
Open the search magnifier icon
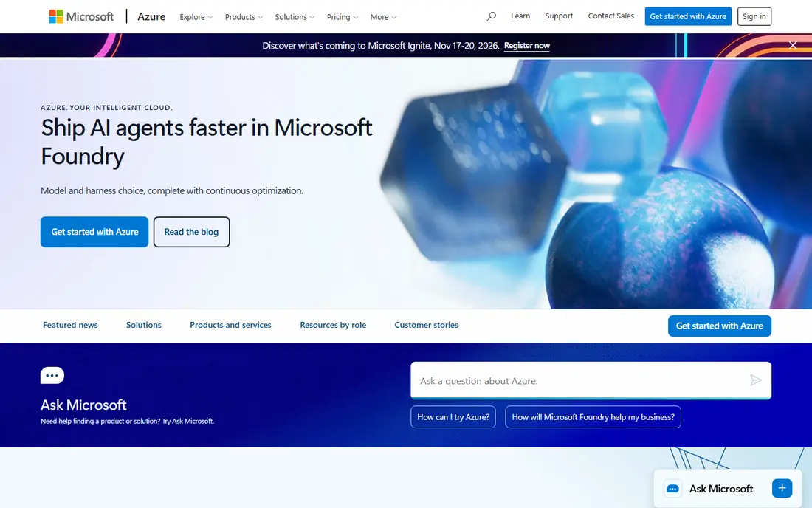tap(491, 16)
